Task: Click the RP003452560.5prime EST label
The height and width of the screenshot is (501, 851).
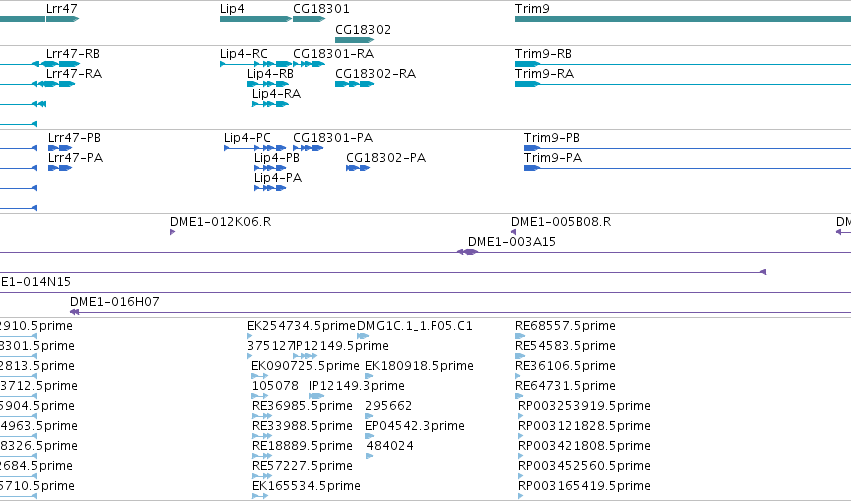Action: (x=585, y=467)
